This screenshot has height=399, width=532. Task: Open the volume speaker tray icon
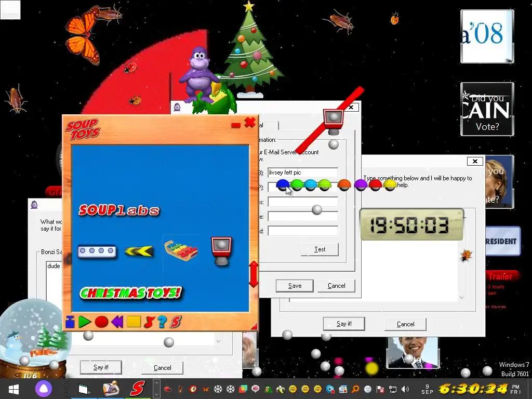(405, 389)
